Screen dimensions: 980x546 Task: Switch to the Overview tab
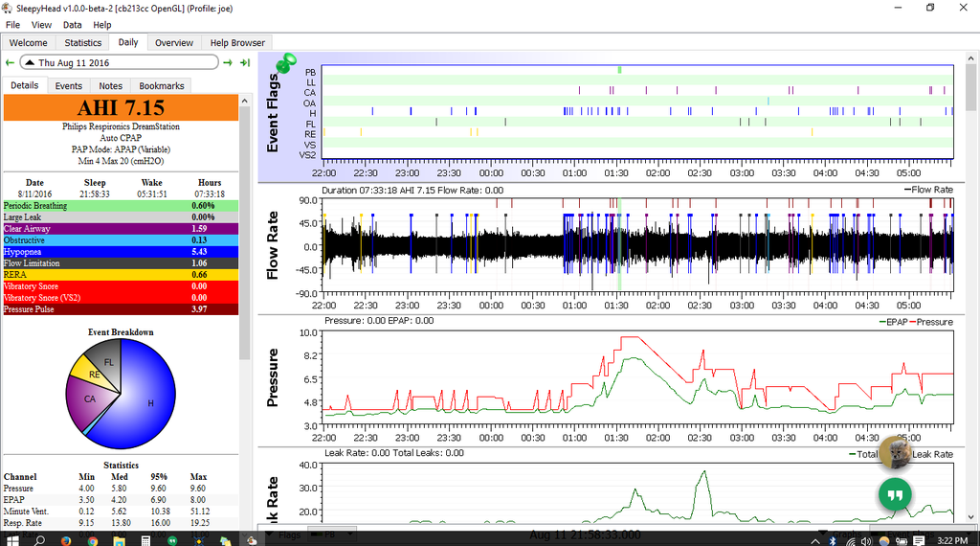point(174,43)
